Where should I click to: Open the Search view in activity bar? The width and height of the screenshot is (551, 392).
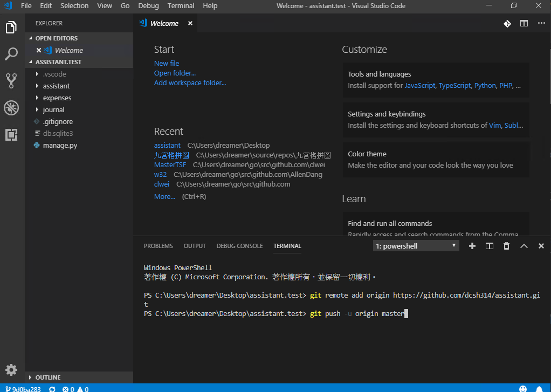click(11, 54)
